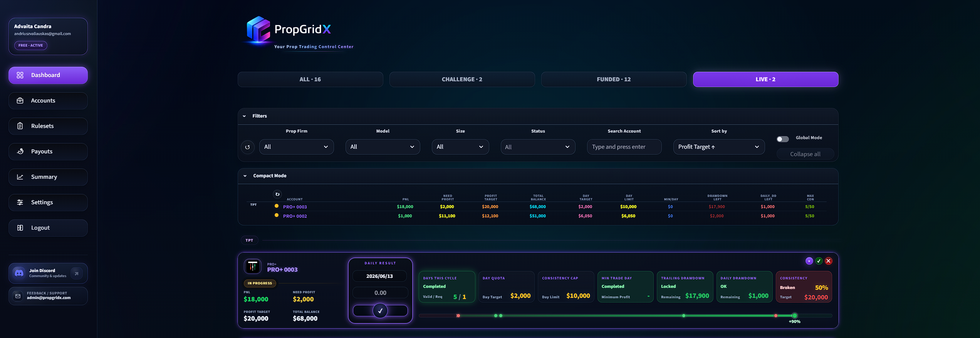
Task: Confirm daily result with the checkmark button
Action: pyautogui.click(x=380, y=311)
